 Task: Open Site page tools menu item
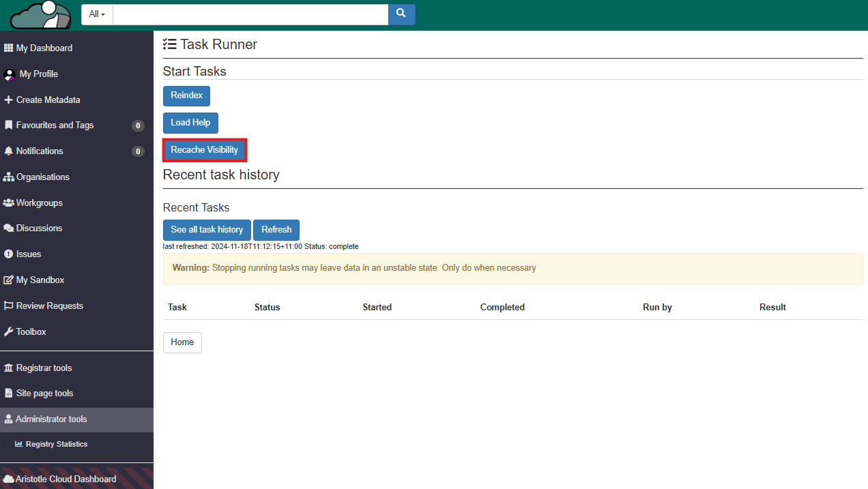(44, 394)
